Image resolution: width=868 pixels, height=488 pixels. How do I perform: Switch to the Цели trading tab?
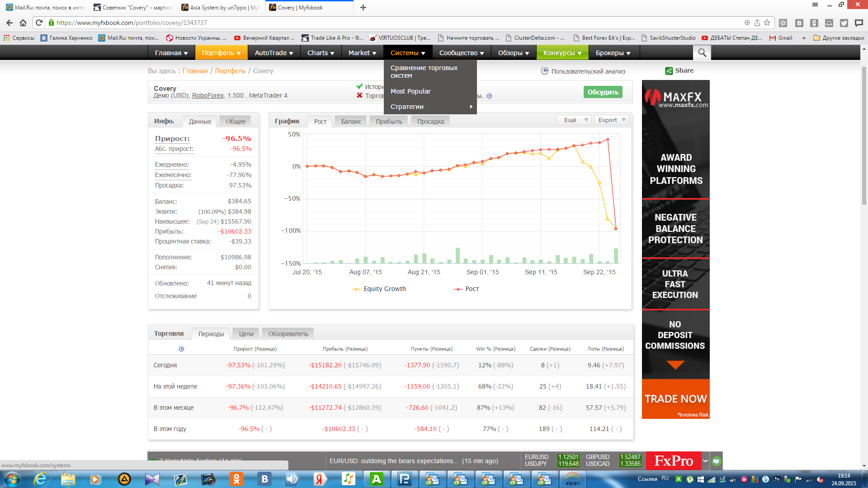(x=246, y=334)
